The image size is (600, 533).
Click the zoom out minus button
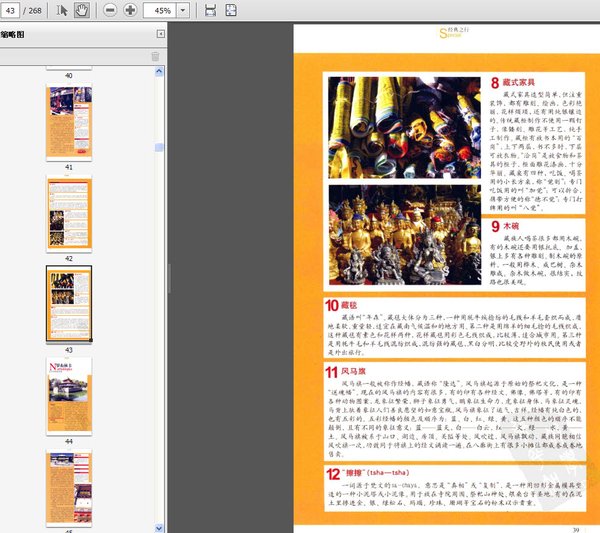pos(108,10)
